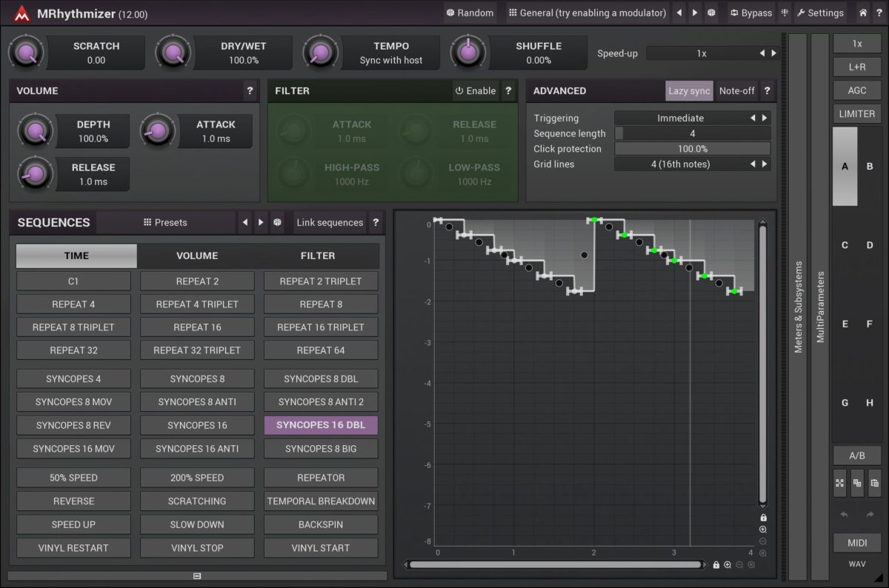
Task: Toggle Lazy sync in the Advanced panel
Action: [688, 91]
